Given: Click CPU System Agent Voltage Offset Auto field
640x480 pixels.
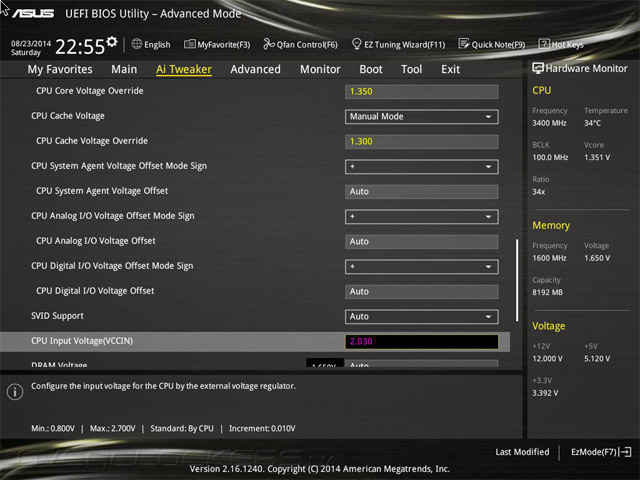Looking at the screenshot, I should point(422,191).
